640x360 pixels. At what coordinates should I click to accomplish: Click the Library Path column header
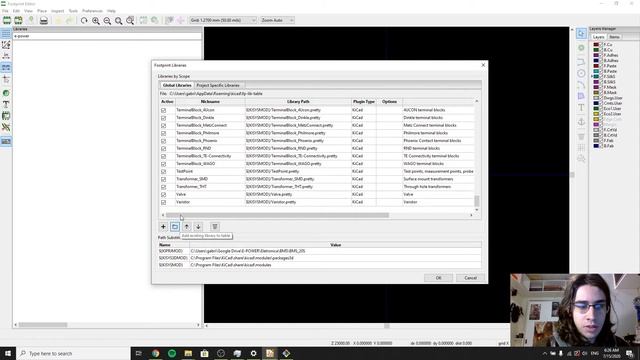(x=298, y=102)
